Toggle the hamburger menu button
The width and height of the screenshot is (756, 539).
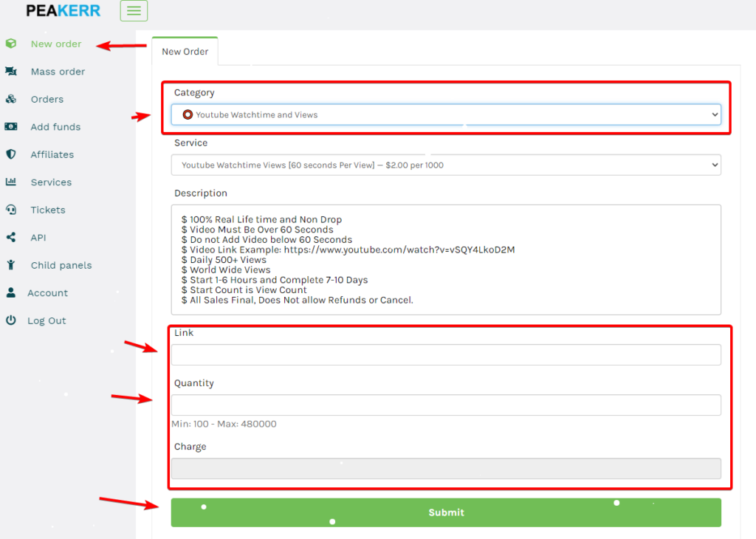pyautogui.click(x=134, y=10)
